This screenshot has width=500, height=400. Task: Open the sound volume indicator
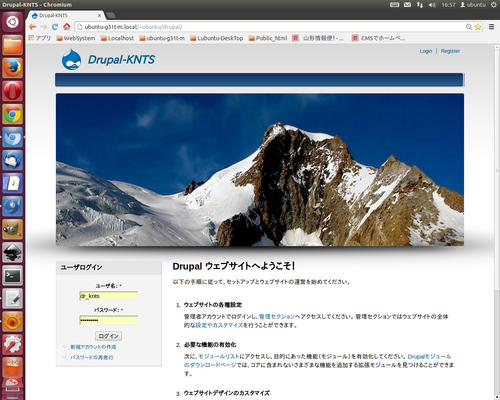[x=432, y=5]
